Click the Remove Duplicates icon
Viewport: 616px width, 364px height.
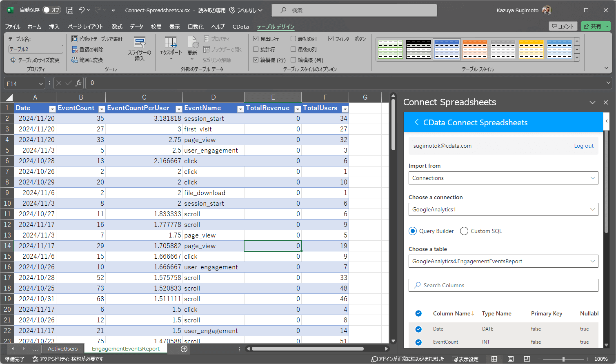[x=75, y=49]
